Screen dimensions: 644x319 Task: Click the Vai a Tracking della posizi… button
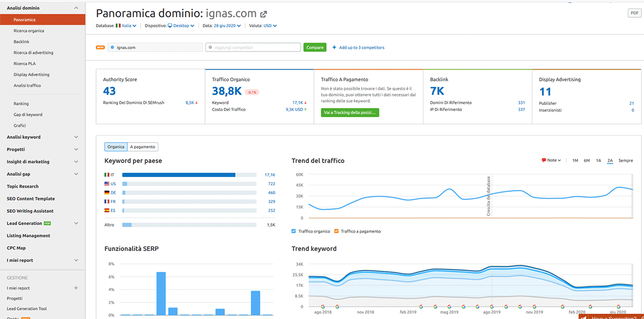350,113
